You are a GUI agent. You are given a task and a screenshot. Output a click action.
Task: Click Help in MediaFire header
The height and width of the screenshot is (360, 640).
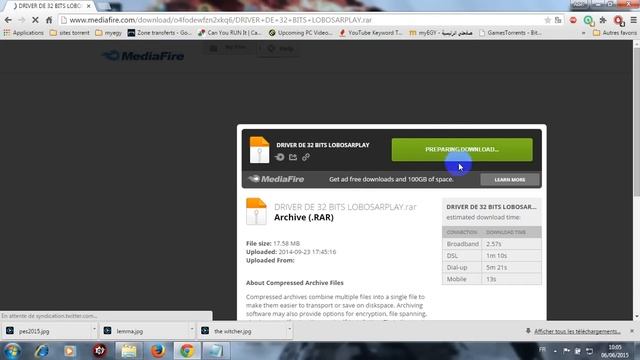[280, 49]
